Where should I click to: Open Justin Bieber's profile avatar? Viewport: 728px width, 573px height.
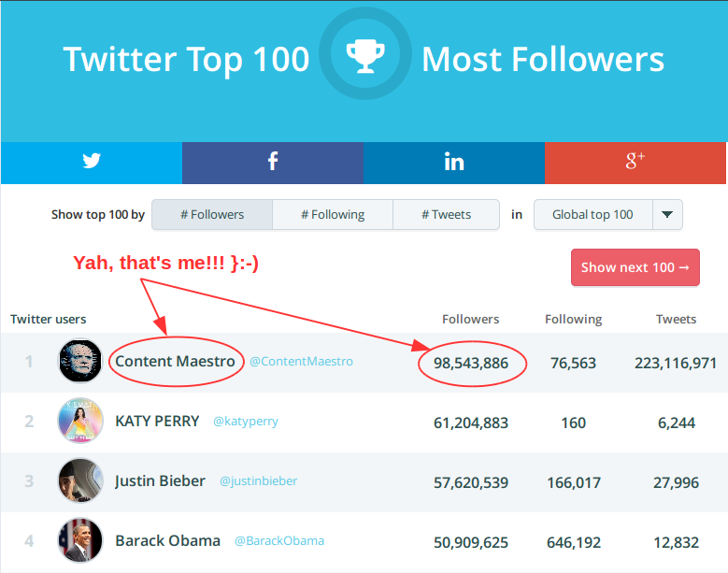click(80, 481)
